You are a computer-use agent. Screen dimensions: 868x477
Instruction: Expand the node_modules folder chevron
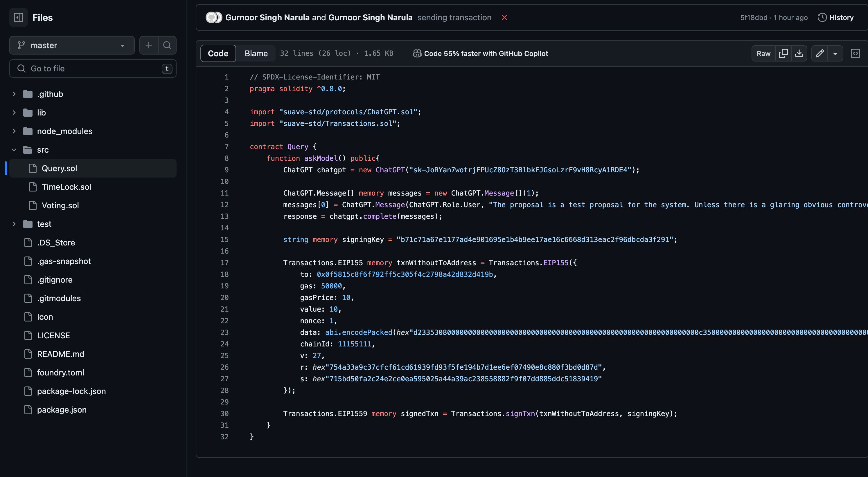pyautogui.click(x=14, y=131)
